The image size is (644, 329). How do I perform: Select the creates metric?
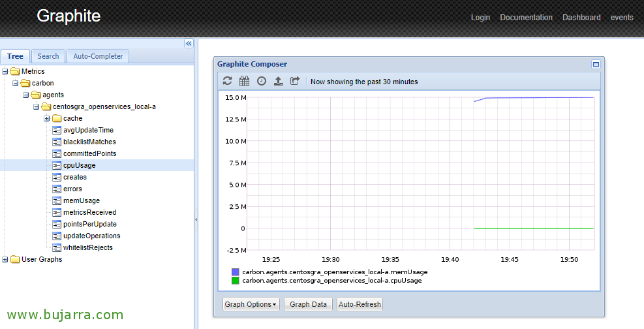pos(75,177)
